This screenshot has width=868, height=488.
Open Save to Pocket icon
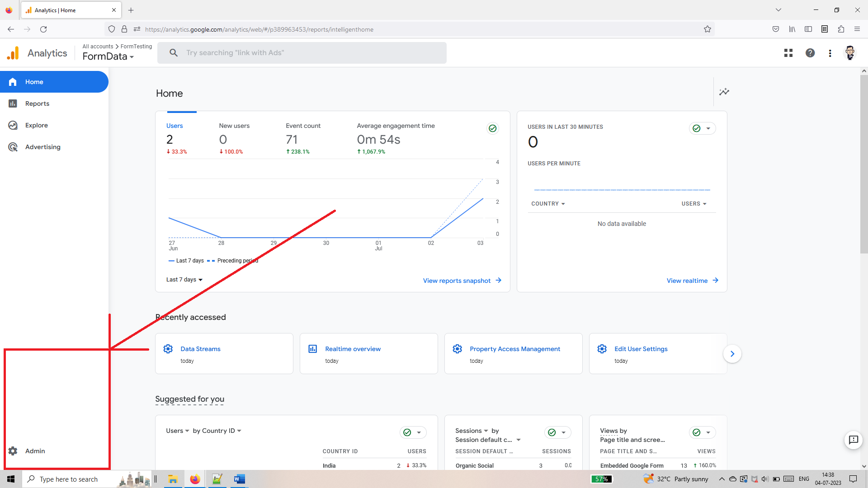(x=776, y=29)
